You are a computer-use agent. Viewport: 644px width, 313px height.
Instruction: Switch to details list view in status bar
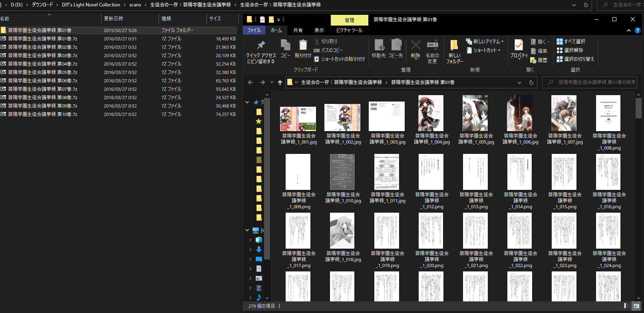(x=627, y=306)
